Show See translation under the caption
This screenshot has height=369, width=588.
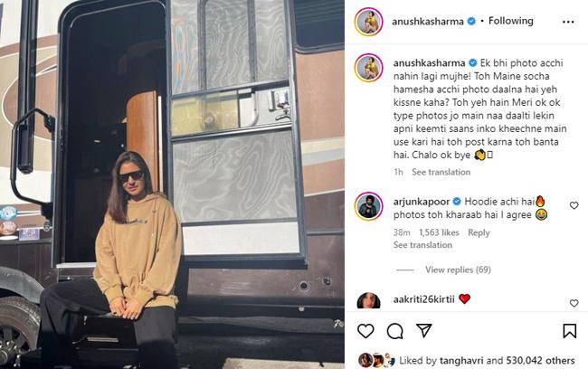point(441,172)
